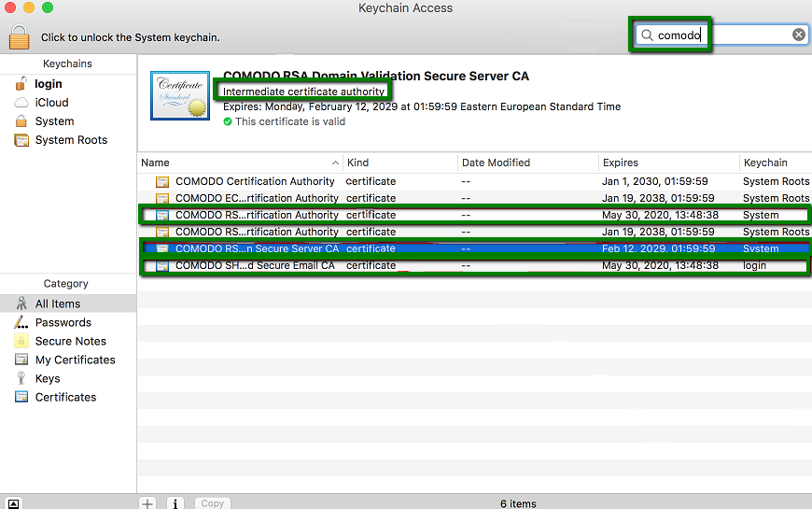Sort by the Name column header
The image size is (812, 509).
point(240,163)
